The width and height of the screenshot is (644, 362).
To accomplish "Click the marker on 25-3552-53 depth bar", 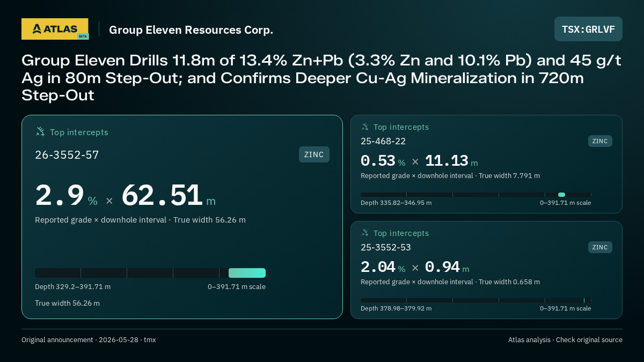I will pyautogui.click(x=584, y=300).
